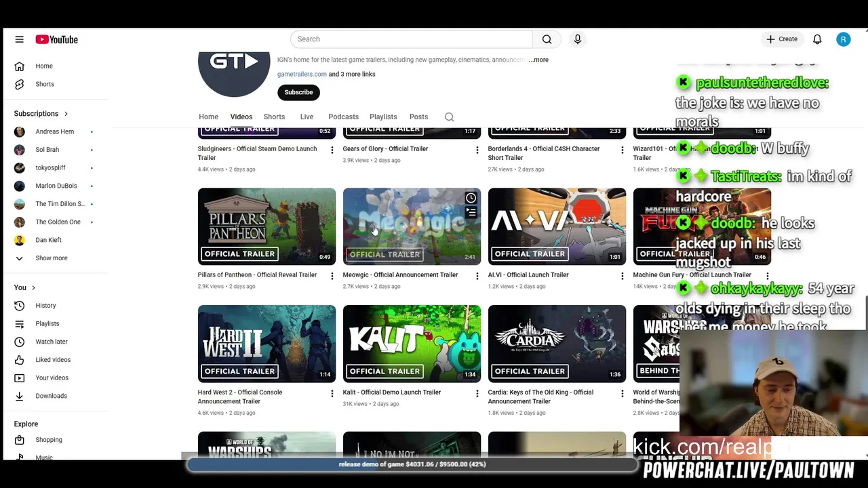This screenshot has height=488, width=868.
Task: Switch to the channel Home tab
Action: (x=208, y=117)
